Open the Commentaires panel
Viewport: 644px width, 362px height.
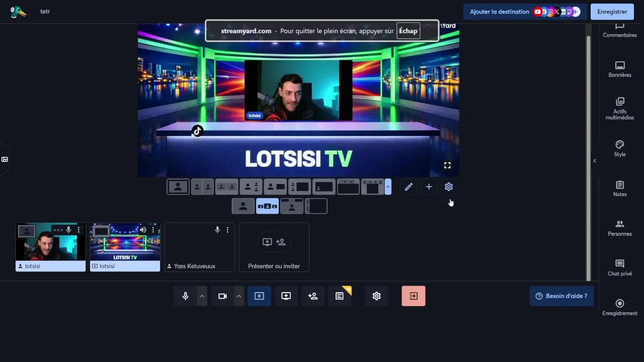tap(620, 30)
